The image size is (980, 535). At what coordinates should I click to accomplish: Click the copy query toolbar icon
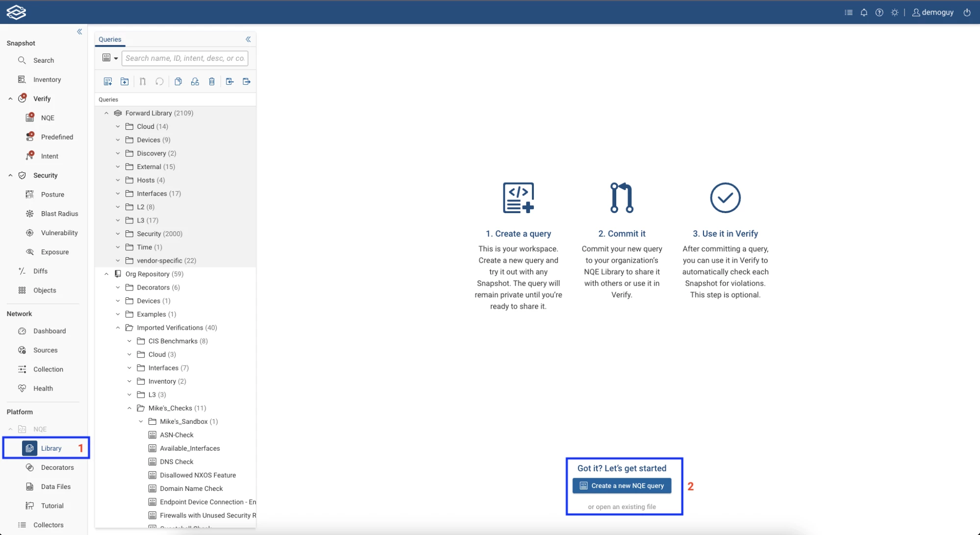point(178,81)
